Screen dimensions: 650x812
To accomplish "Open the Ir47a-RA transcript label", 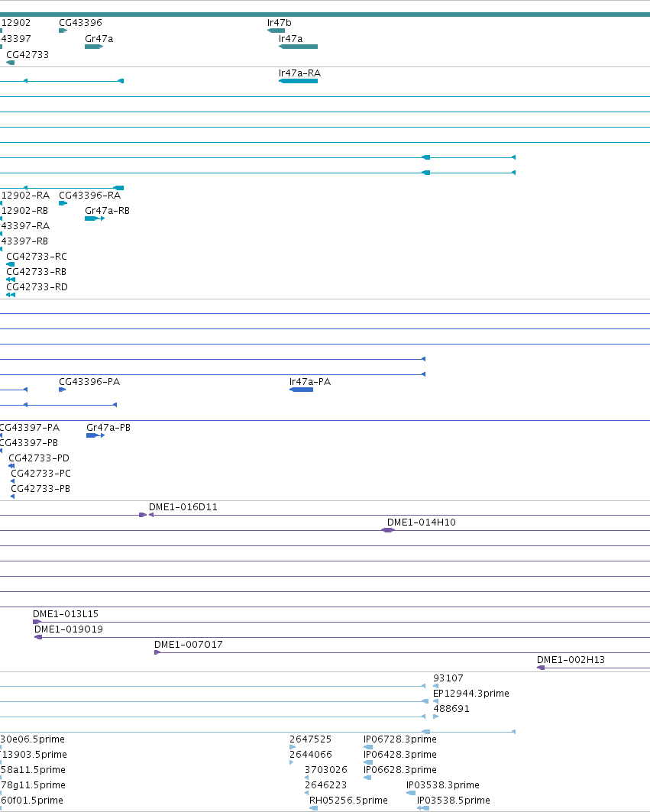I will (x=299, y=73).
